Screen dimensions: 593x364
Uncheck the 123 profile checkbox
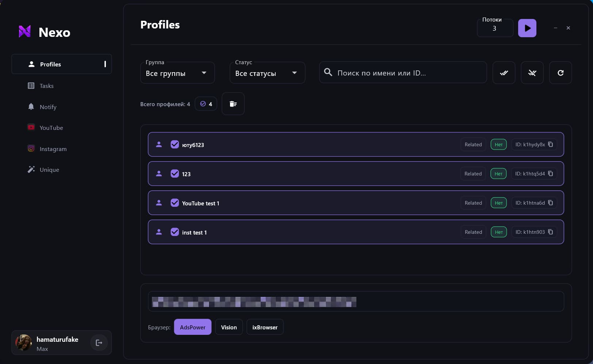175,174
